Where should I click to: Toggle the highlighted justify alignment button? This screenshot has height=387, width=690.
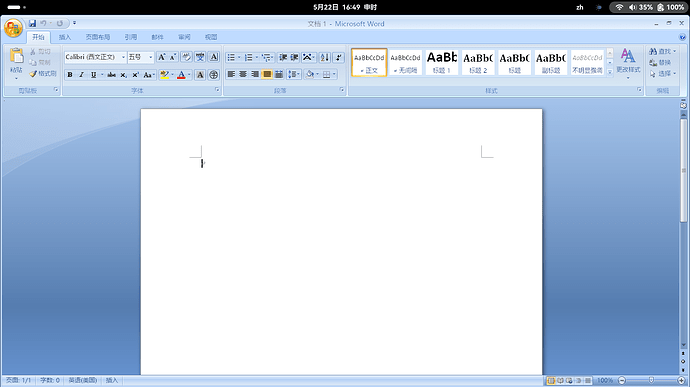click(267, 74)
